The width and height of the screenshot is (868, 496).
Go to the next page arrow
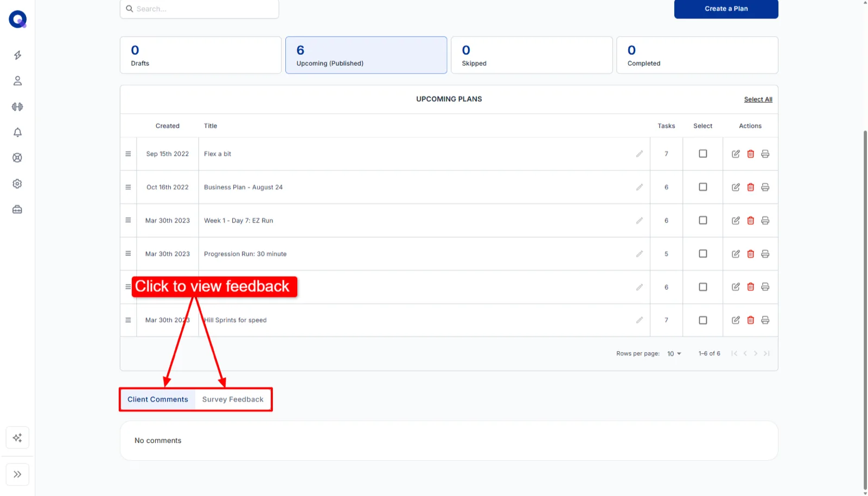click(x=755, y=353)
